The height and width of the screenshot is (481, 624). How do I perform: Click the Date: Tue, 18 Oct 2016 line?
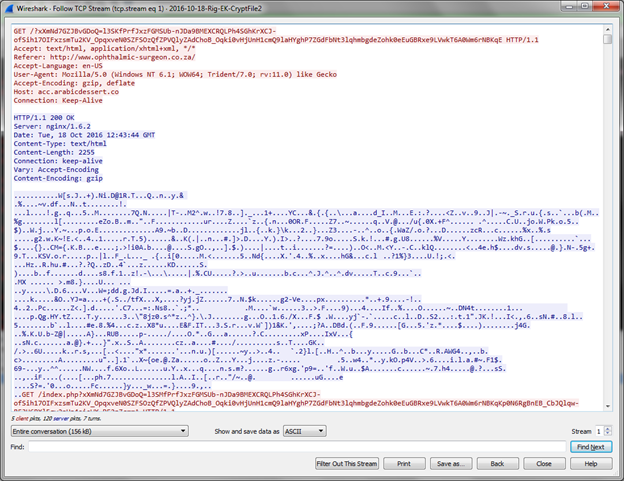pyautogui.click(x=84, y=135)
